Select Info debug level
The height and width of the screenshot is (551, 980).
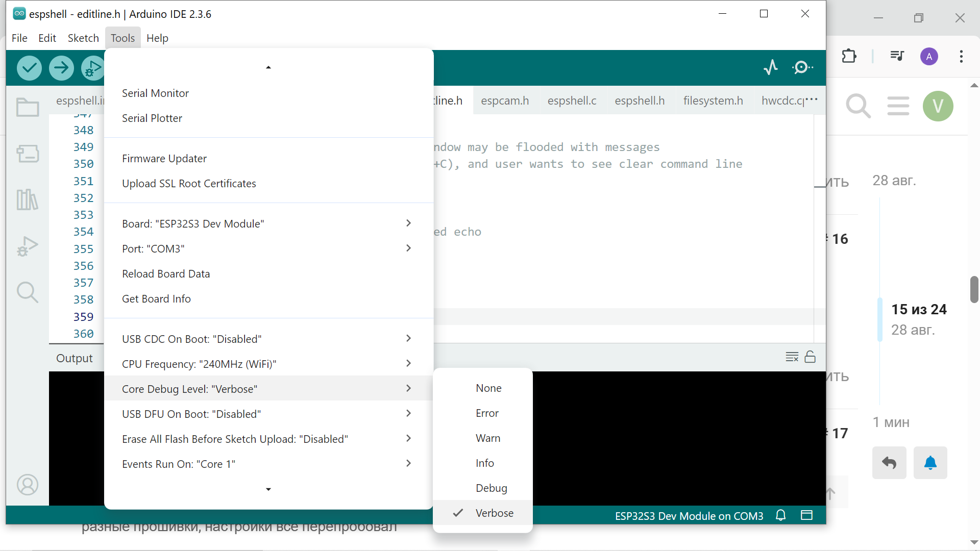483,463
